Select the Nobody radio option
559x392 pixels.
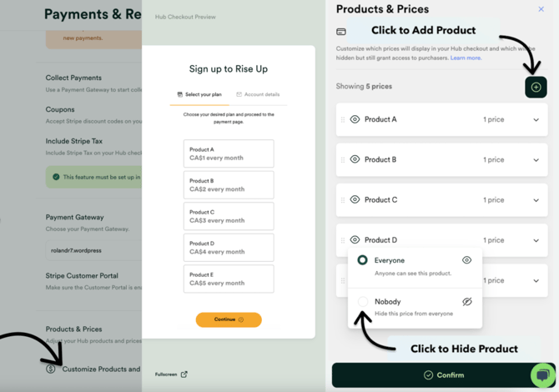coord(363,301)
